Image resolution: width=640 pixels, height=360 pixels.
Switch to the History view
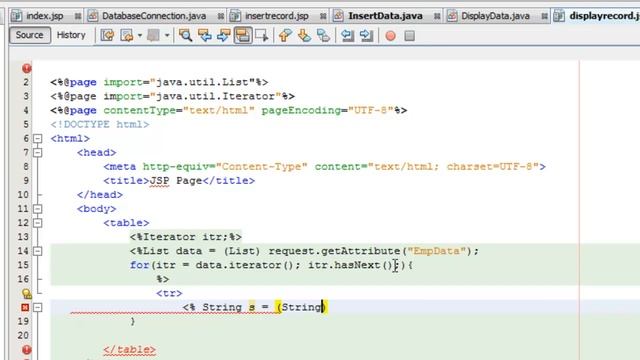(71, 35)
